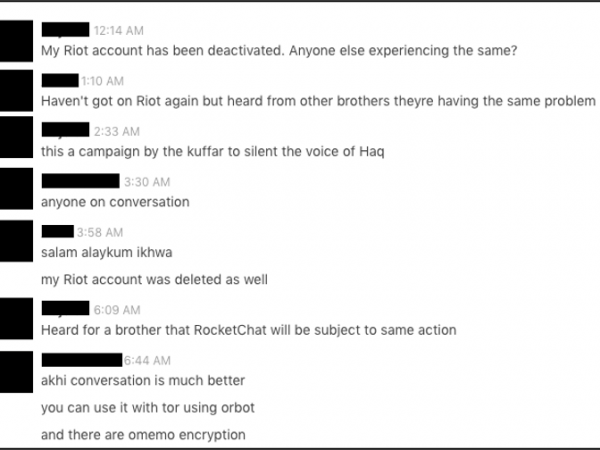Image resolution: width=600 pixels, height=450 pixels.
Task: Click the "omemo encryption" message line
Action: pos(143,435)
